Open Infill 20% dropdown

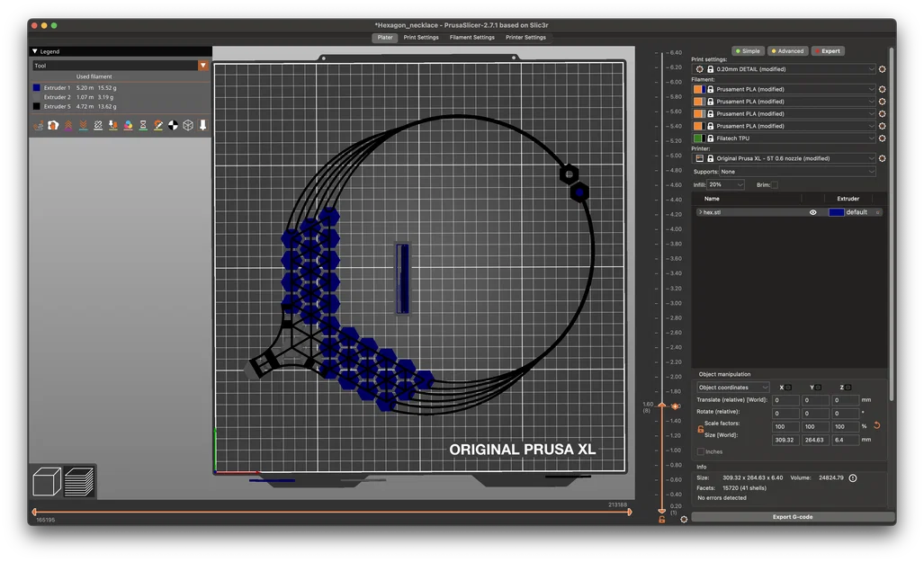726,185
